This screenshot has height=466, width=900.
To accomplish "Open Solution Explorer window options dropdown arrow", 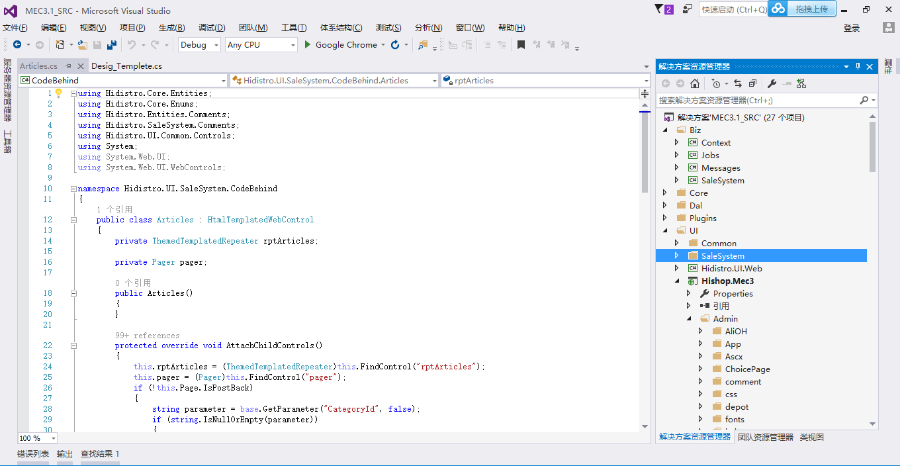I will tap(846, 67).
